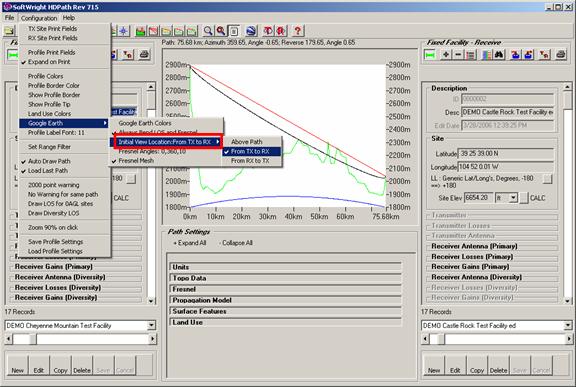576x387 pixels.
Task: Click the blue globe Google Earth icon
Action: 251,31
